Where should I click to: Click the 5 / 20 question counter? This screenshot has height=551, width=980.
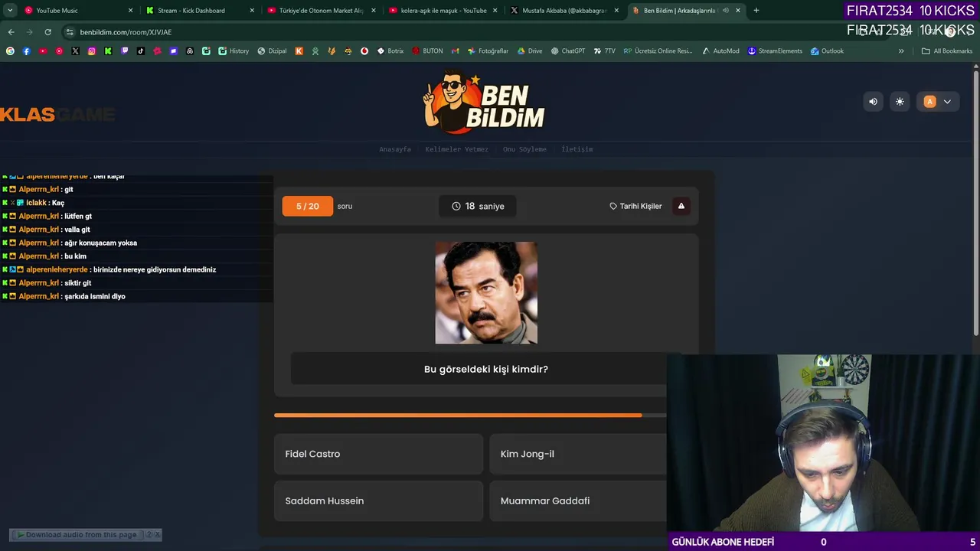click(x=308, y=206)
